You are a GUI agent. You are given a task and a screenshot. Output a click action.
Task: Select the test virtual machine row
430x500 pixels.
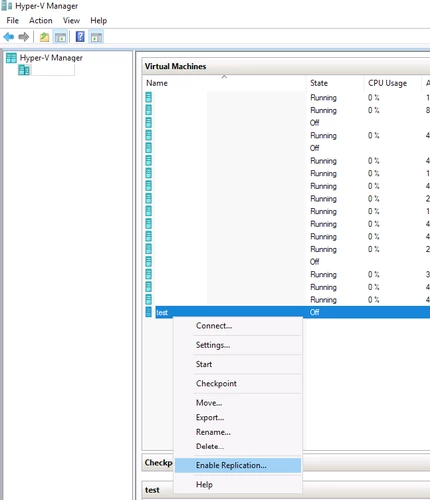293,312
